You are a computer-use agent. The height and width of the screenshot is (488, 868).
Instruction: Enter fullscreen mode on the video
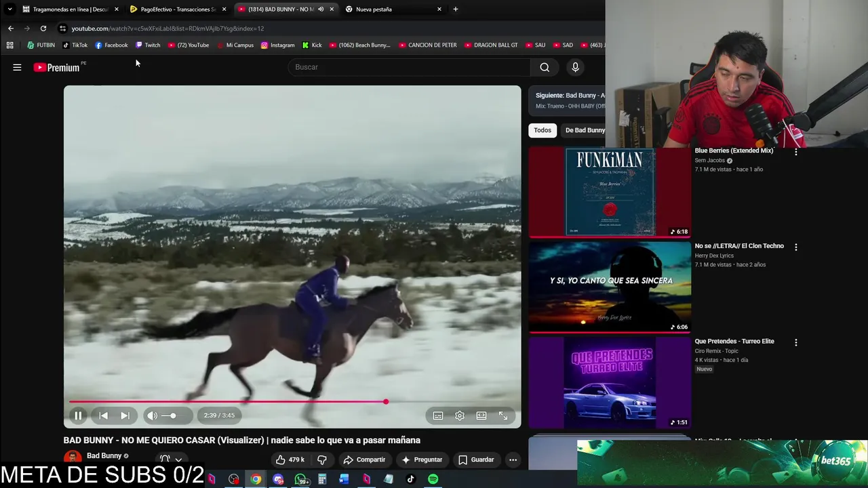[x=503, y=415]
